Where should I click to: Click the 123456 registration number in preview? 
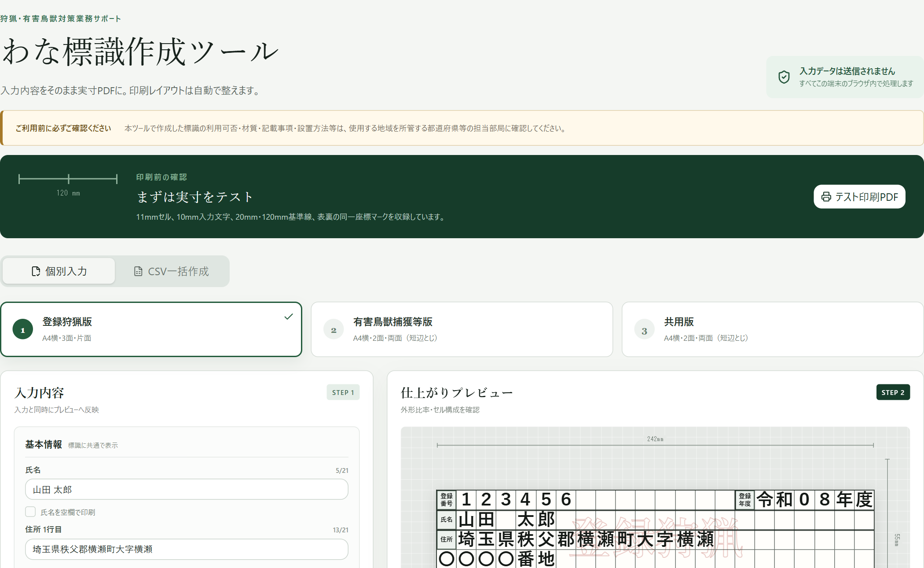[x=516, y=500]
